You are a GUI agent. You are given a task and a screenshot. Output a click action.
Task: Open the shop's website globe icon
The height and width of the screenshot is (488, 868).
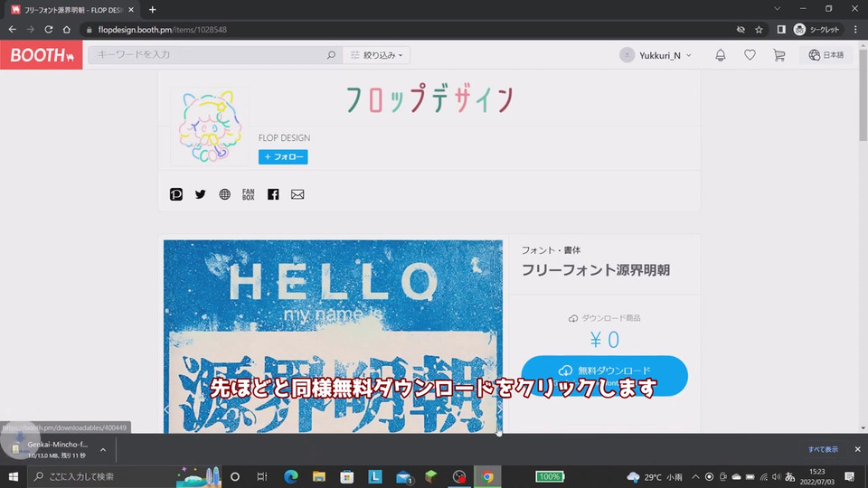pyautogui.click(x=224, y=194)
